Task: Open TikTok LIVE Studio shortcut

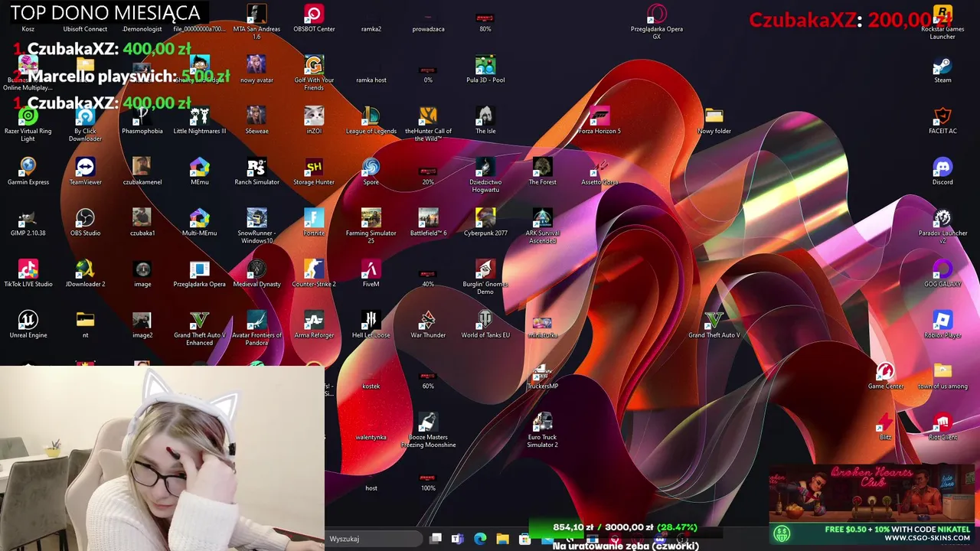Action: pyautogui.click(x=28, y=269)
